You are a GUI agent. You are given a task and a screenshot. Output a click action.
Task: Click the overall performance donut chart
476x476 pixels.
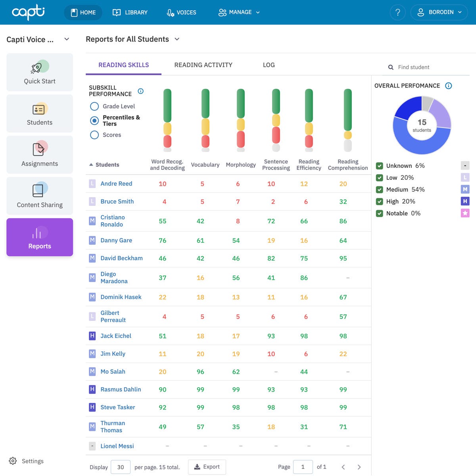pos(422,125)
